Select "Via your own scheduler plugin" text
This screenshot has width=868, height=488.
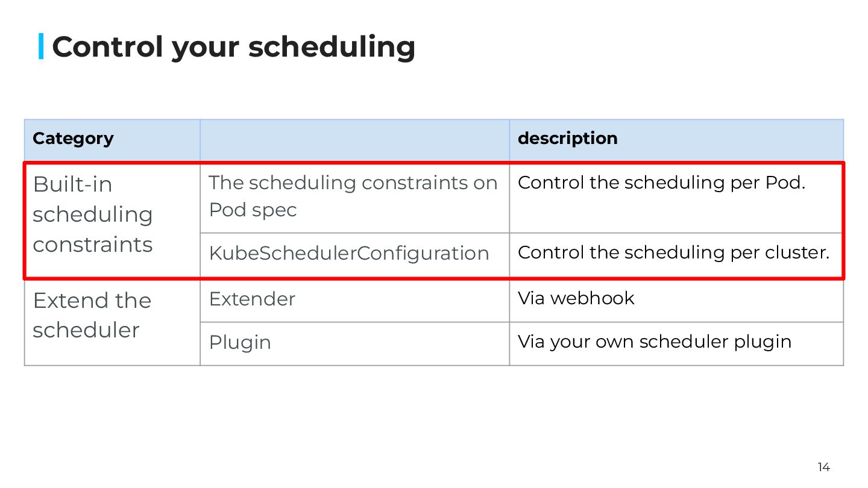654,342
